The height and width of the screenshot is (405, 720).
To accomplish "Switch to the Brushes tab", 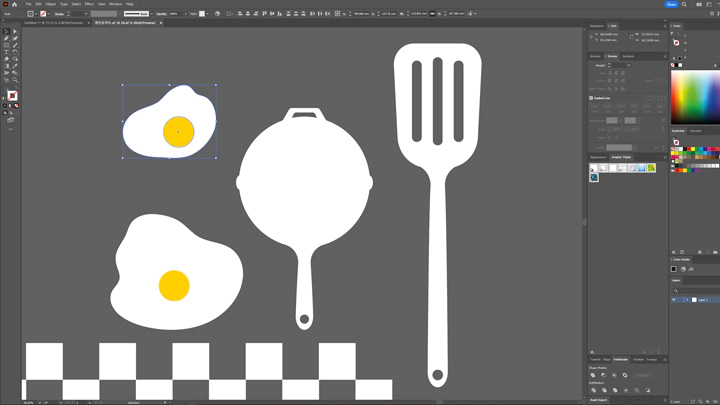I will coord(595,56).
